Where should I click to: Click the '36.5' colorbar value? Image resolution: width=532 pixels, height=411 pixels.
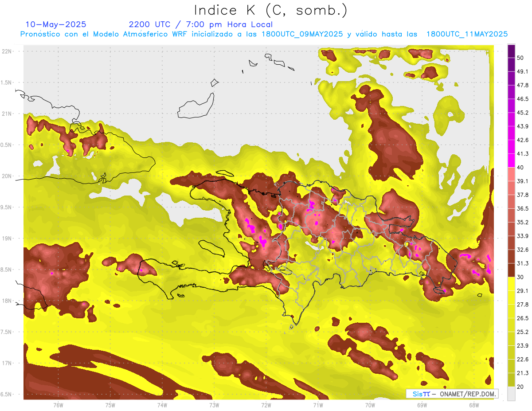pyautogui.click(x=522, y=208)
